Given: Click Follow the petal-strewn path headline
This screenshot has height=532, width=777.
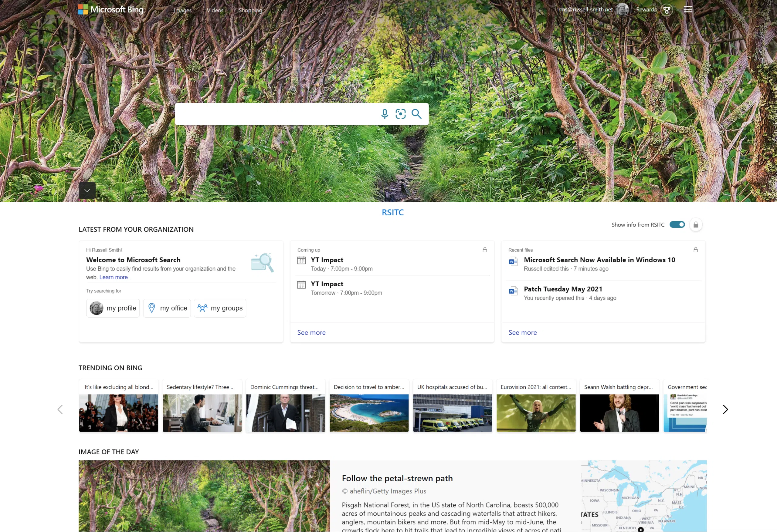Looking at the screenshot, I should click(x=397, y=478).
